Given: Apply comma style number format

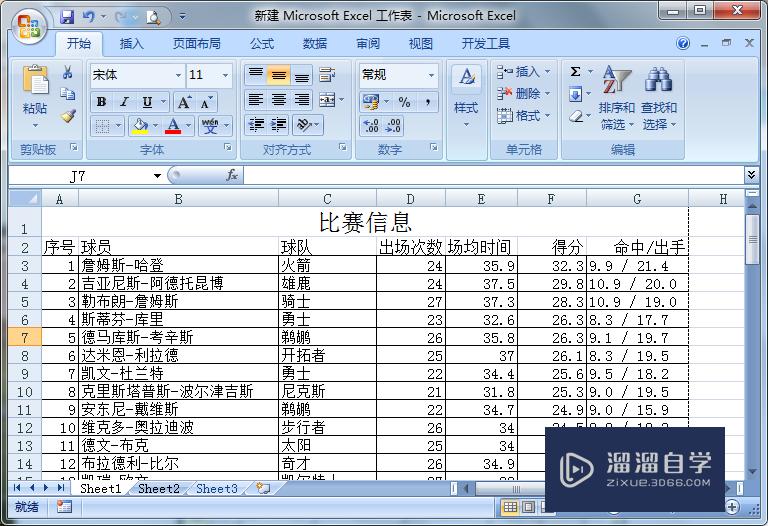Looking at the screenshot, I should 428,102.
